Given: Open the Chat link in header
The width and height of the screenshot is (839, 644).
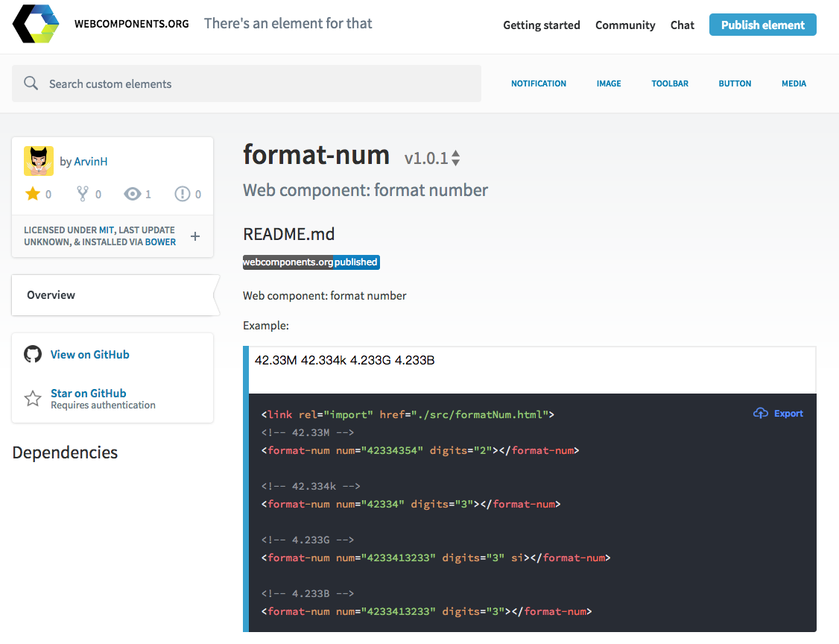Looking at the screenshot, I should tap(683, 25).
